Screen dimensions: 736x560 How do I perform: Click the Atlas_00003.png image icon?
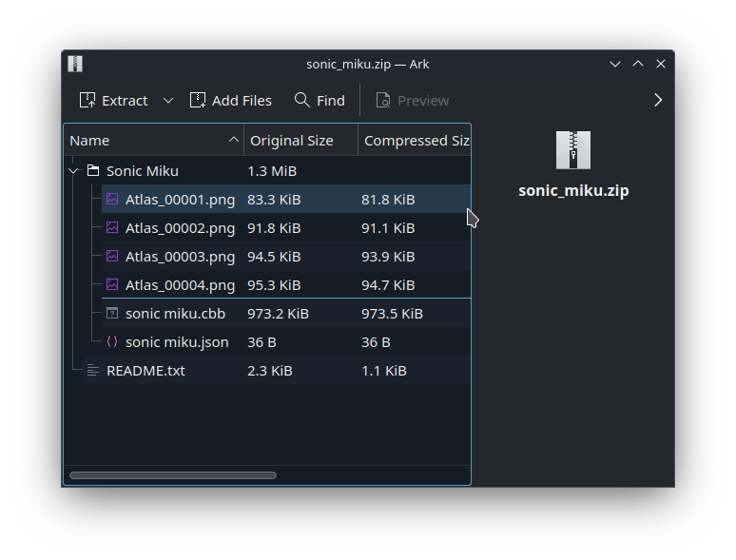(x=112, y=257)
